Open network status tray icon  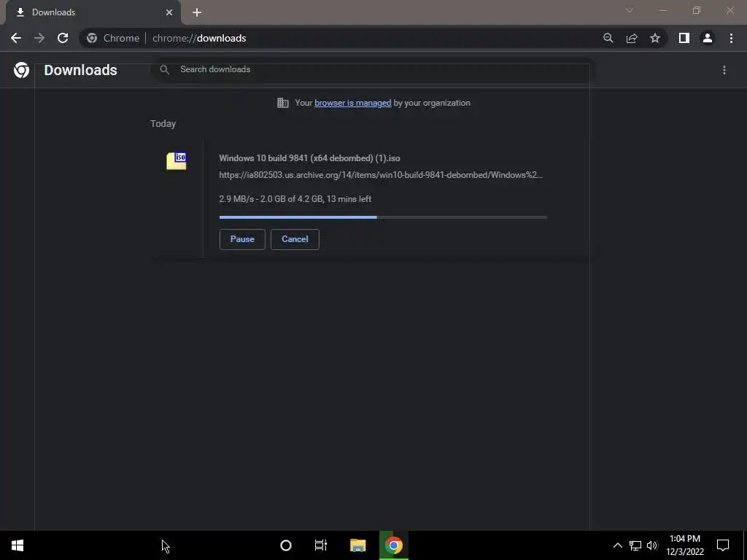point(635,545)
